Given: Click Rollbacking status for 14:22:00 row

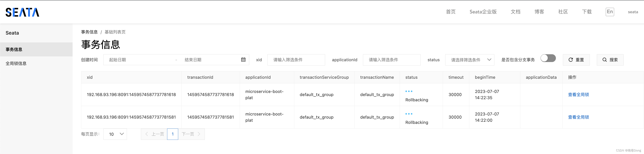Looking at the screenshot, I should 417,122.
